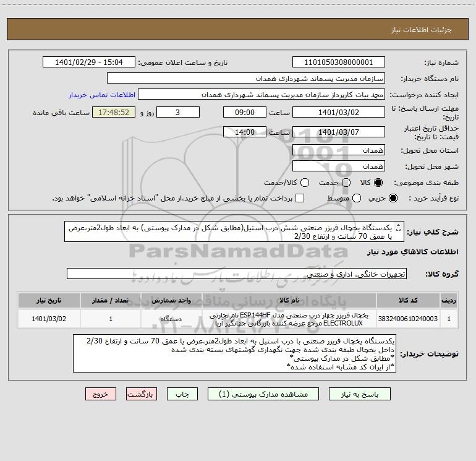Click the response deadline date 1401/03/02 field
This screenshot has height=461, width=476.
click(339, 112)
